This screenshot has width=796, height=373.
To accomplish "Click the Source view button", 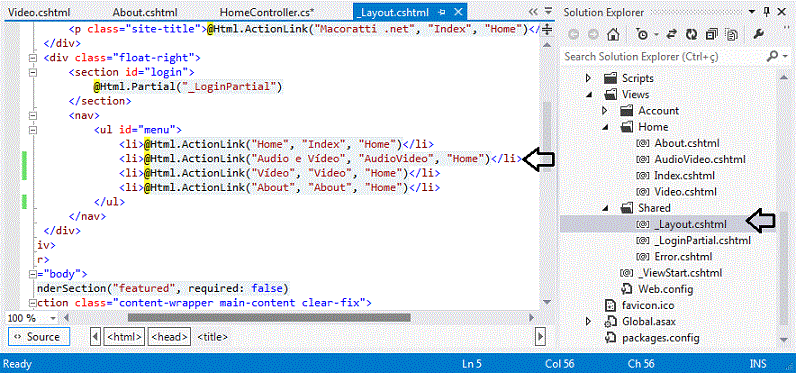I will 39,336.
